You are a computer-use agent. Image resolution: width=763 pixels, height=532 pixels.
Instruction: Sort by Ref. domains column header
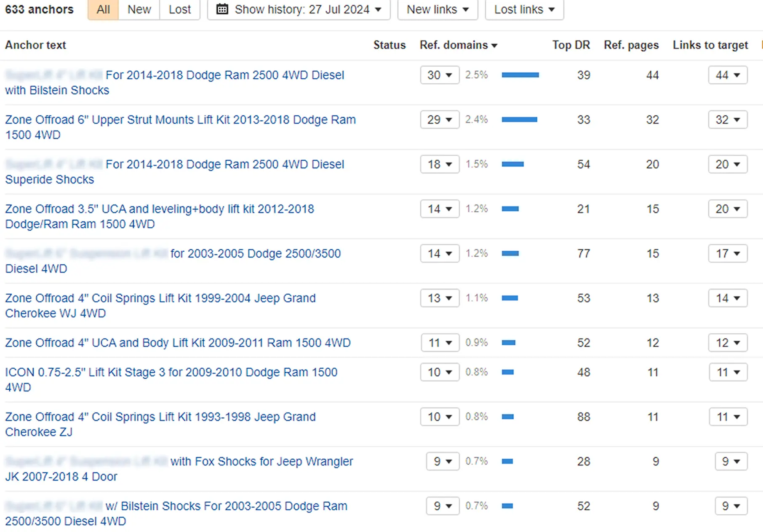458,45
